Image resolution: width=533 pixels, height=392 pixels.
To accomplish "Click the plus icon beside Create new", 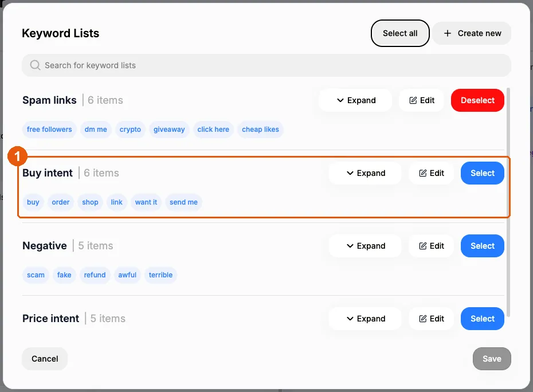I will click(448, 33).
